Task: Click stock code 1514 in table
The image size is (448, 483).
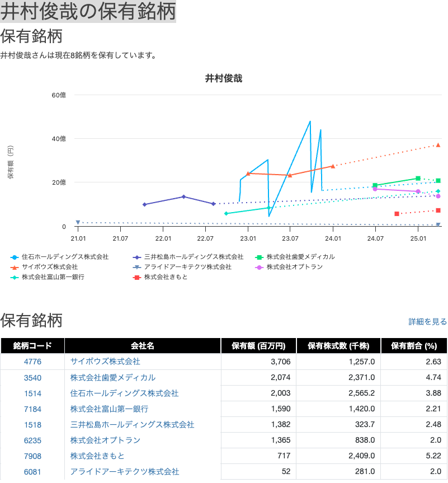Action: [32, 393]
